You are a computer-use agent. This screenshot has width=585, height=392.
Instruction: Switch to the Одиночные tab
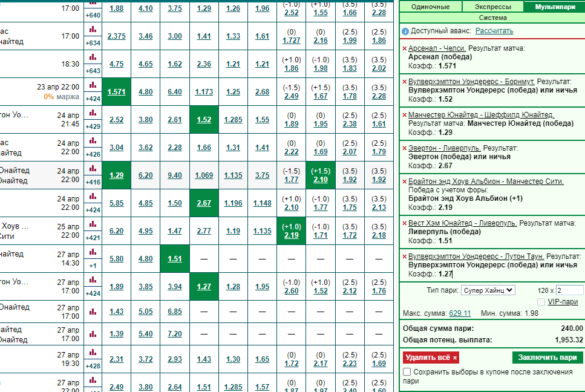[430, 7]
